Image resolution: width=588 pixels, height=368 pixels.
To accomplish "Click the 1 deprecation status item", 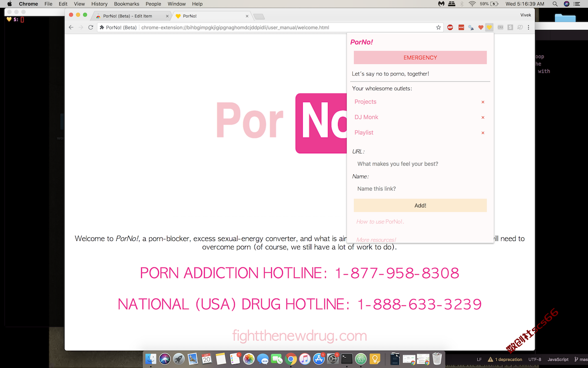I will [505, 360].
